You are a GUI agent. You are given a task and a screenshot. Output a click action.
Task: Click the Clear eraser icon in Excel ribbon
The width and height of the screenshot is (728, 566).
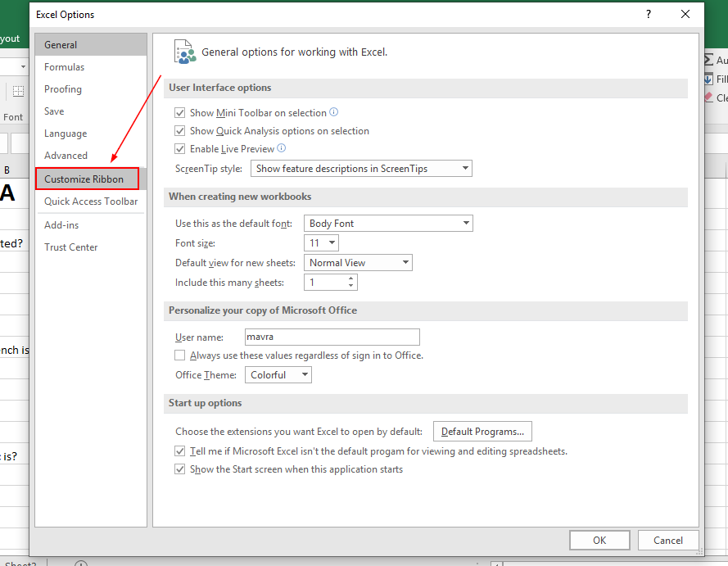tap(708, 97)
